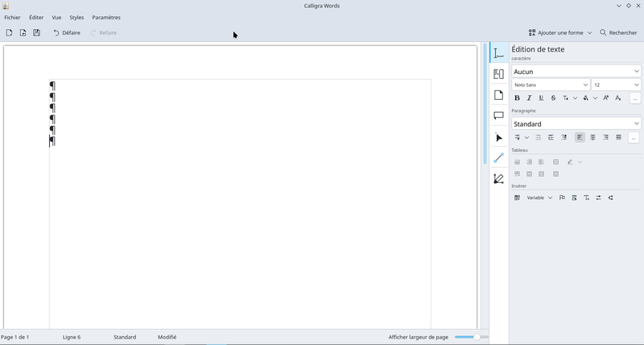Expand the list style dropdown arrow

point(526,137)
